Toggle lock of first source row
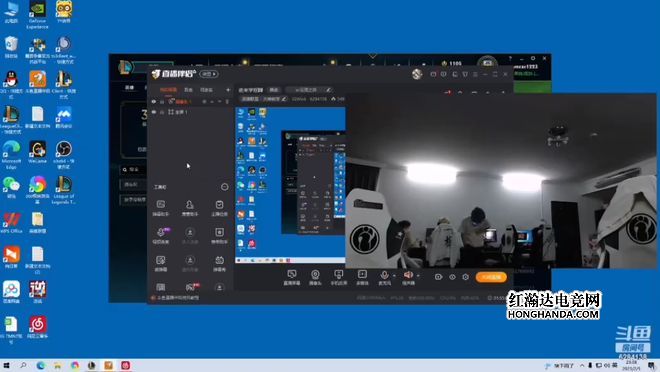 coord(162,101)
